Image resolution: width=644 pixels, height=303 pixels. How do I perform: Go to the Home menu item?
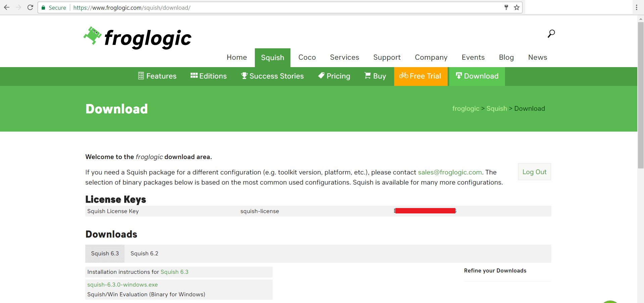click(x=237, y=57)
